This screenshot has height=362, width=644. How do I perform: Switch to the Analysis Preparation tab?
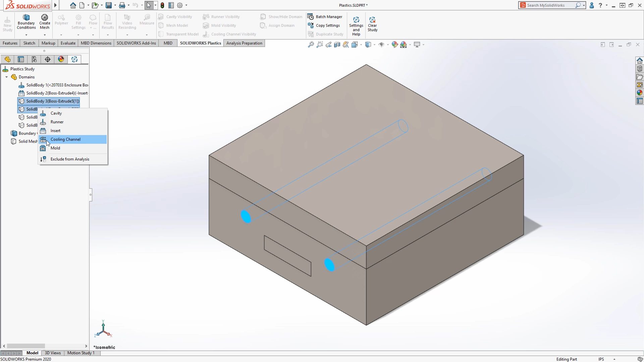point(244,43)
